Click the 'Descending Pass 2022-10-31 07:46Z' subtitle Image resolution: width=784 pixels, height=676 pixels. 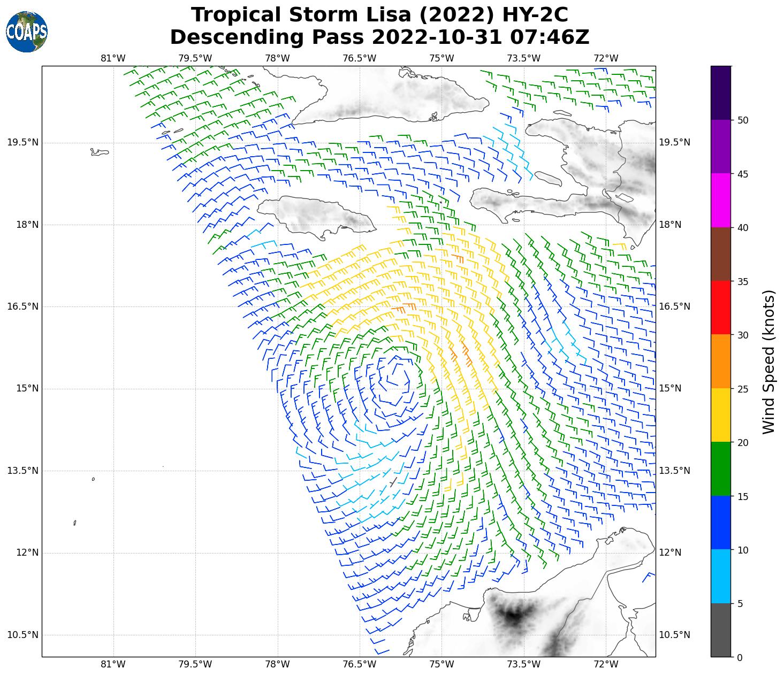click(379, 37)
